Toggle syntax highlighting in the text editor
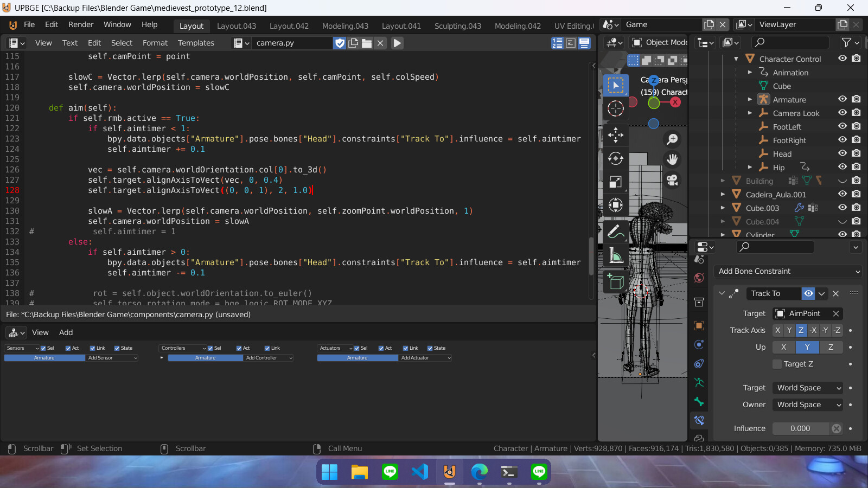 pos(584,43)
